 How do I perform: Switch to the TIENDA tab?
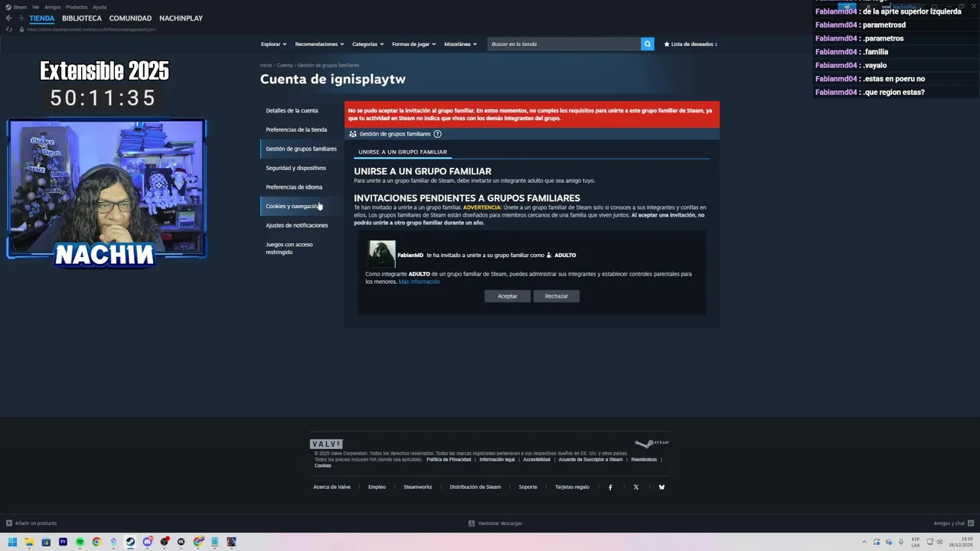(42, 18)
